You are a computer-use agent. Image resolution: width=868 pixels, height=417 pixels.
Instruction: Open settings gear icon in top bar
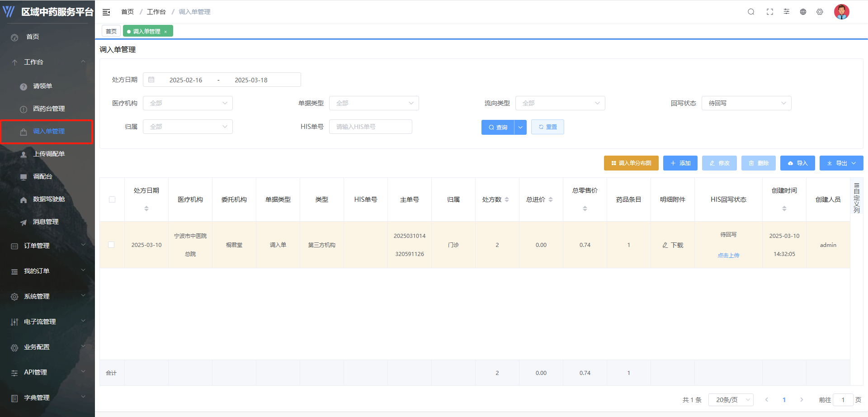[x=820, y=12]
